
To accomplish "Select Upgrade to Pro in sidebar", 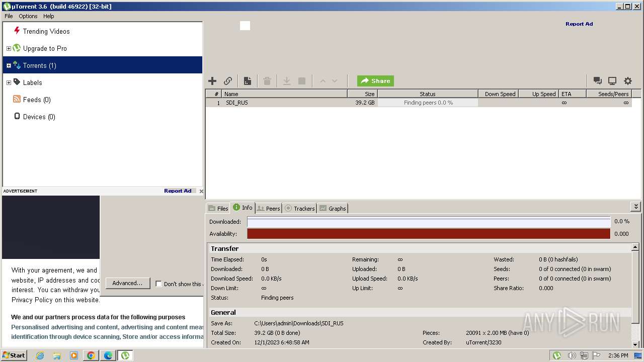I will pos(45,48).
